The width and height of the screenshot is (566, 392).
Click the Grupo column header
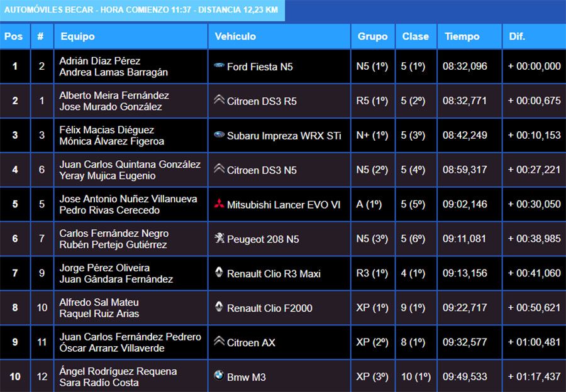(372, 36)
